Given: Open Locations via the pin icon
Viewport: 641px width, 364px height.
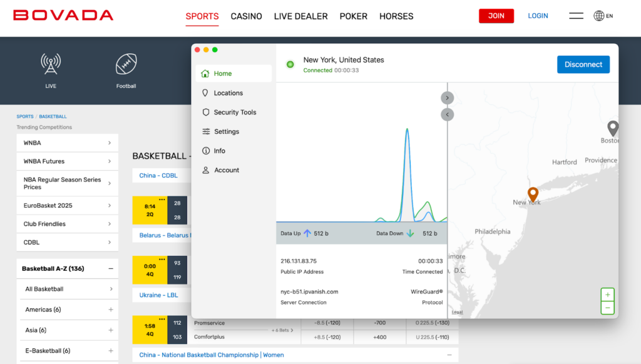Looking at the screenshot, I should click(x=205, y=93).
